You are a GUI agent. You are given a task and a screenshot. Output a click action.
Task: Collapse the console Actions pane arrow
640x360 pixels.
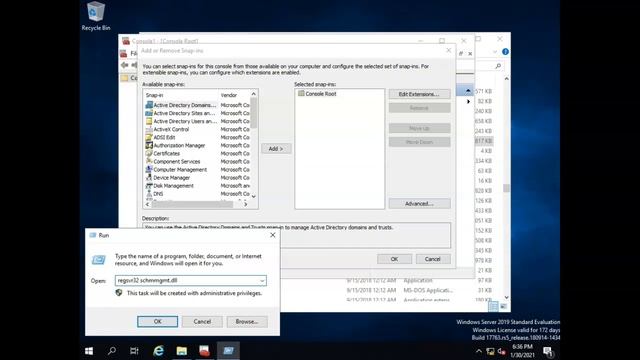[x=468, y=90]
